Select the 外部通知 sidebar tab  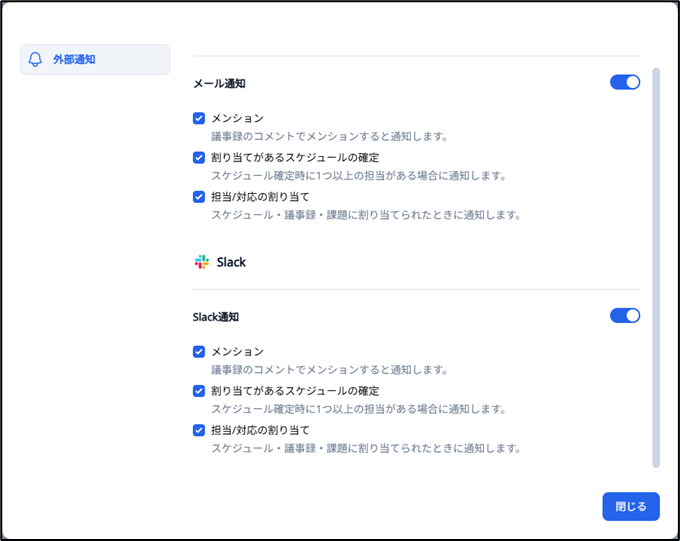tap(95, 60)
